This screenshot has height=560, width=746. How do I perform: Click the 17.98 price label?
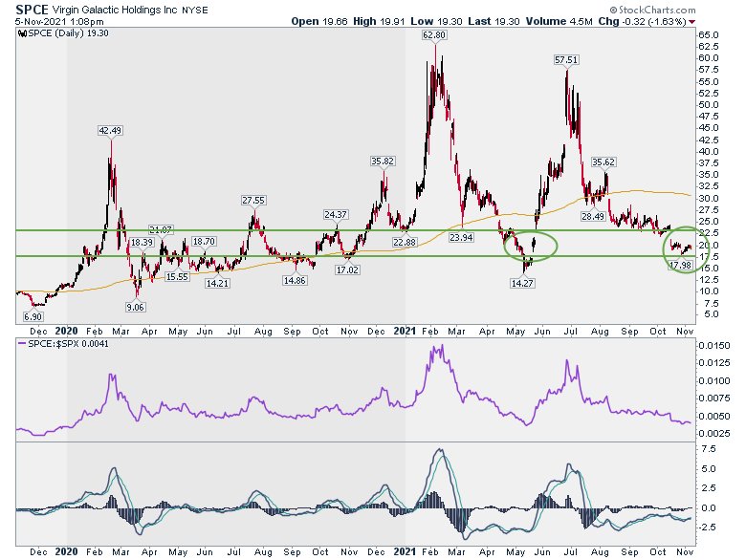[x=679, y=265]
